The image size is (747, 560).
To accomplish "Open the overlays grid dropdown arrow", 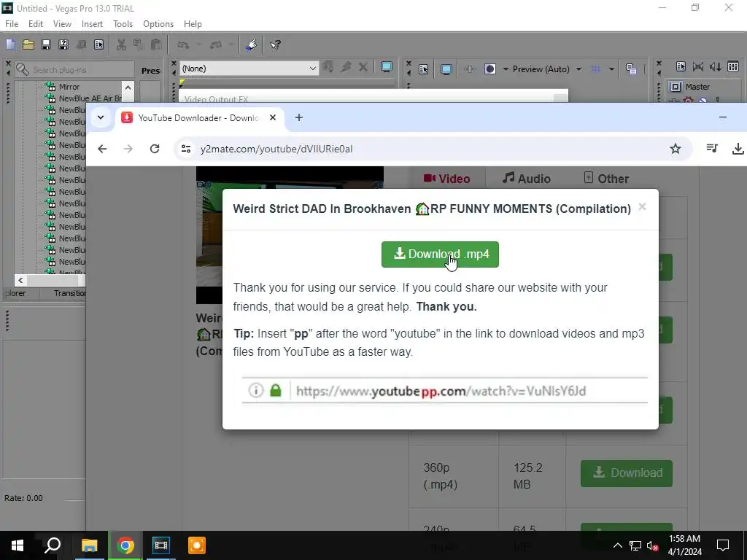I will coord(611,69).
